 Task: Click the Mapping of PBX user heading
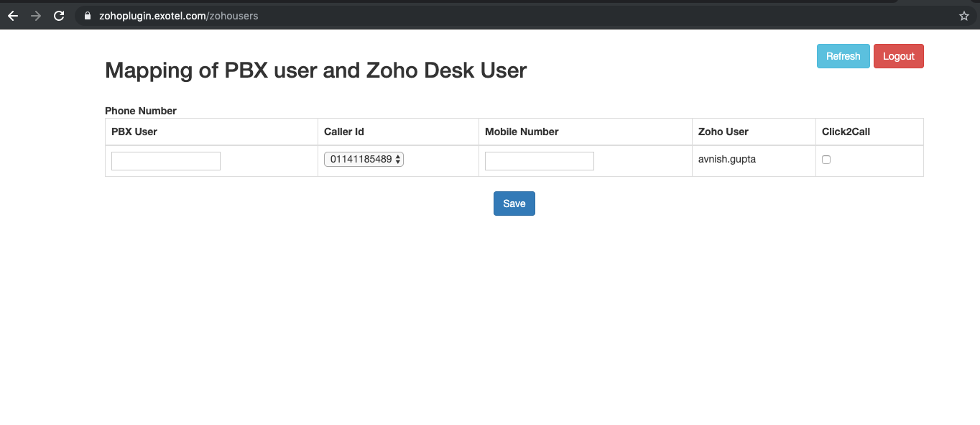pos(316,70)
